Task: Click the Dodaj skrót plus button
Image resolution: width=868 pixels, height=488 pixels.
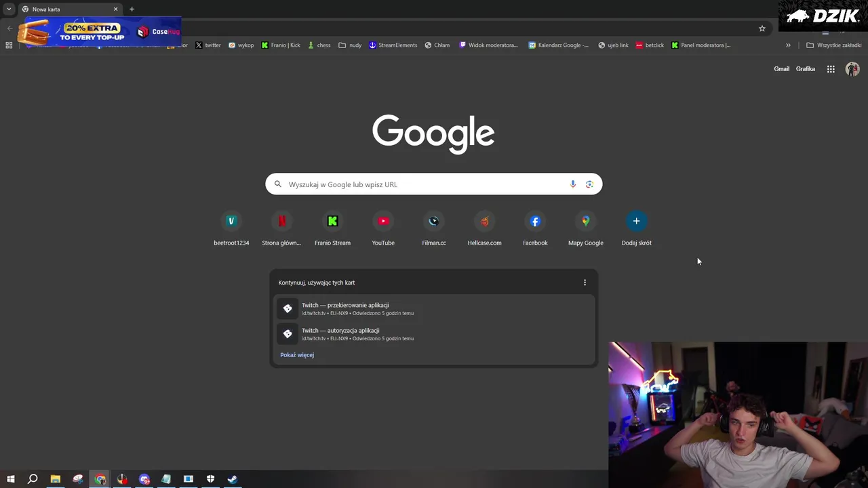Action: pyautogui.click(x=636, y=221)
